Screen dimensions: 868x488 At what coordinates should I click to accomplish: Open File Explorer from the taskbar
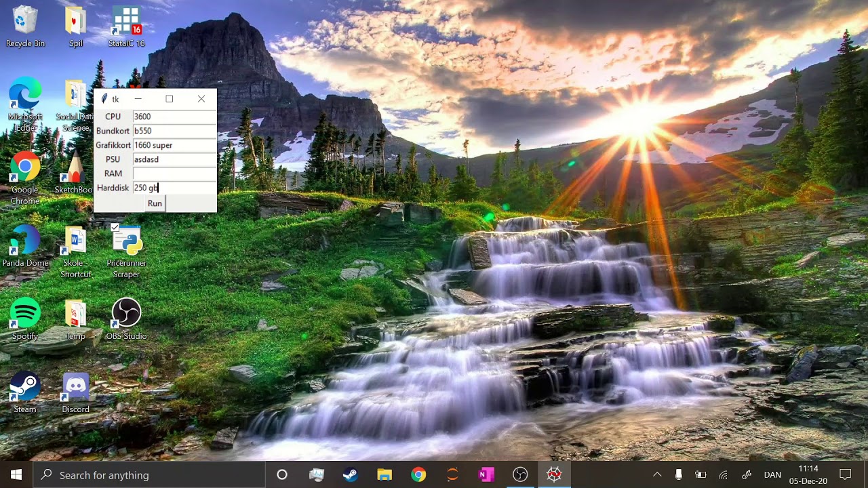click(384, 474)
